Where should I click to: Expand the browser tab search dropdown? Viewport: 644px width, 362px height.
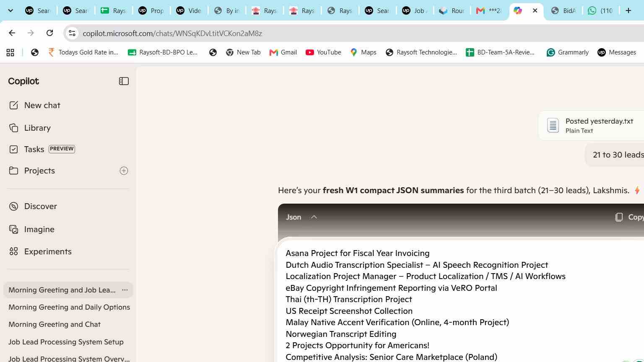pos(10,10)
